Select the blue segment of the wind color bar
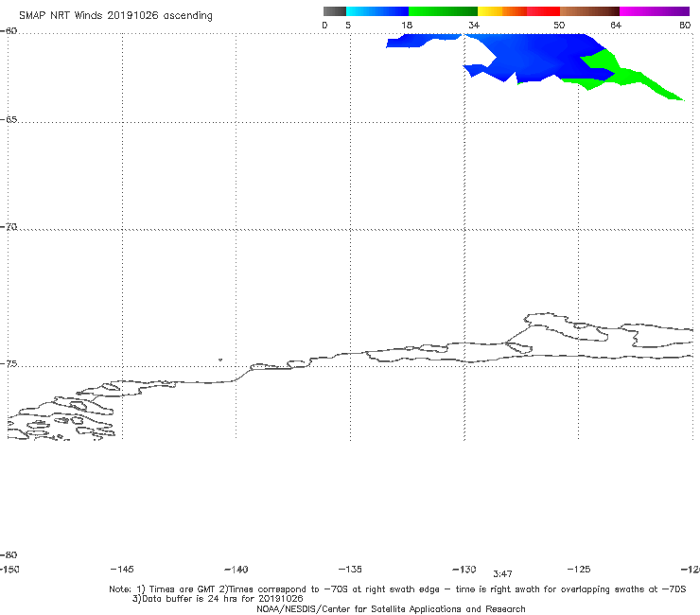The height and width of the screenshot is (615, 700). coord(377,11)
